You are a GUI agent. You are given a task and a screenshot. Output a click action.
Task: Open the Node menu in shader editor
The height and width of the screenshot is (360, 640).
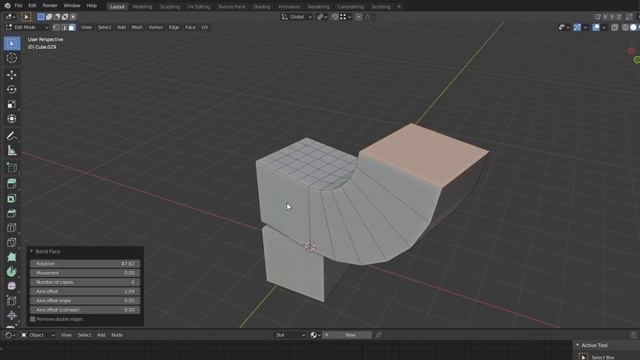(117, 335)
